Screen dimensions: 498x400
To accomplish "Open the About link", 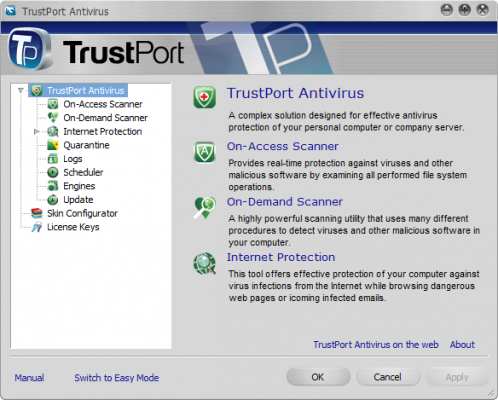I will 462,344.
